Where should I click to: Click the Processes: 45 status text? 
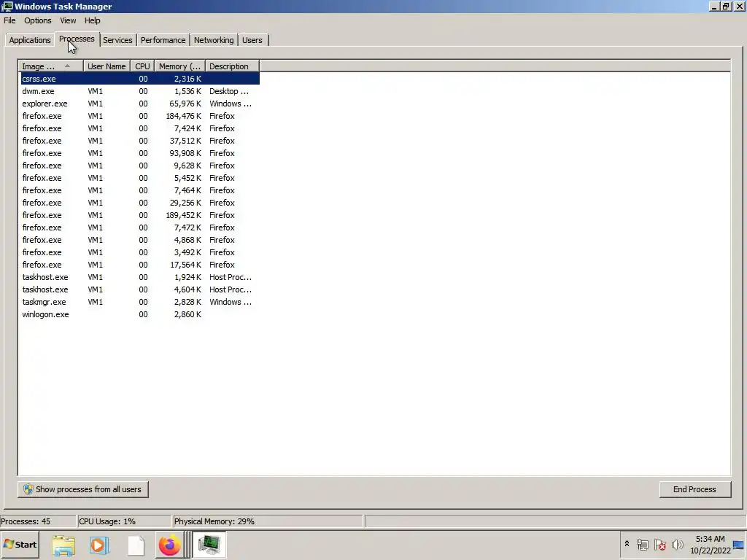(26, 521)
